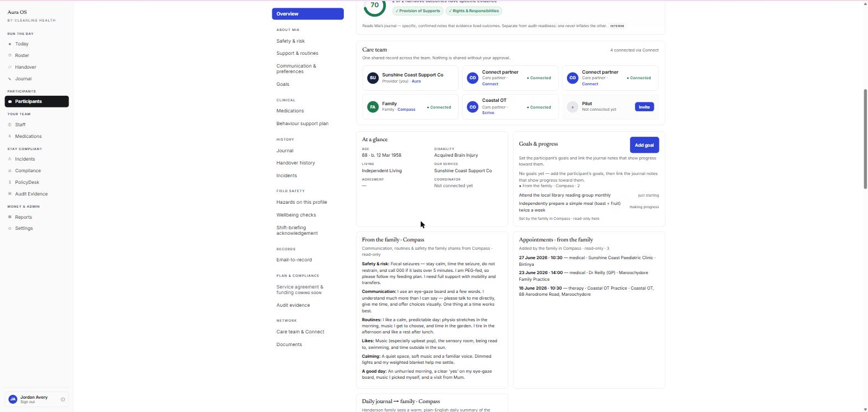Open Support & routines section

(297, 53)
